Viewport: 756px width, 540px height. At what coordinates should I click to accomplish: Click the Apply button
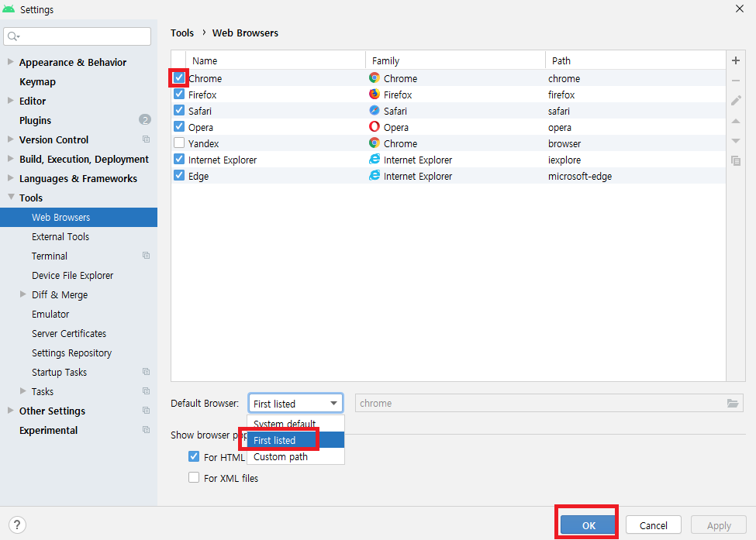tap(719, 525)
